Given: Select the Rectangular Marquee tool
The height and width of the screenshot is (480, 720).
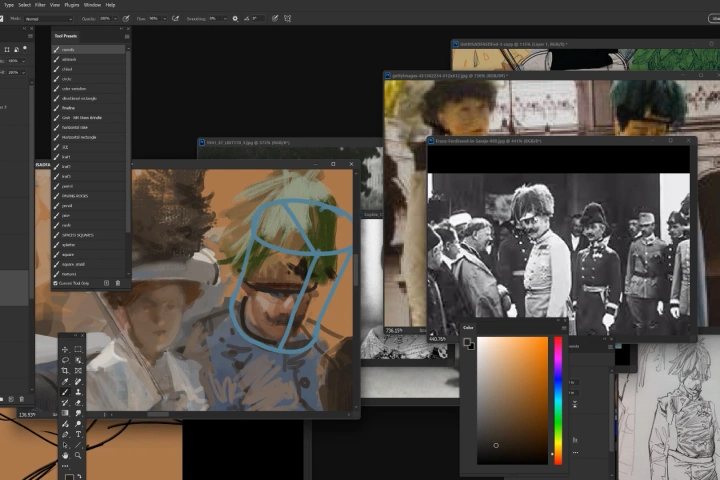Looking at the screenshot, I should pyautogui.click(x=78, y=350).
